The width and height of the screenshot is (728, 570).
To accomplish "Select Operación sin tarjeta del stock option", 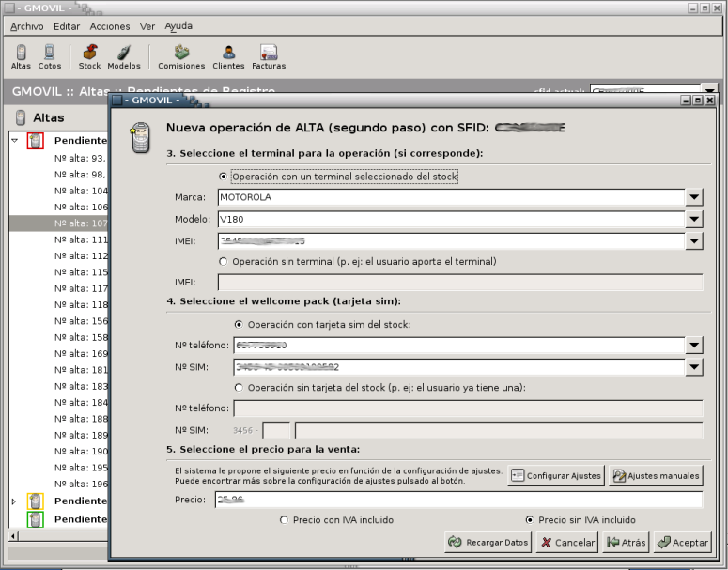I will [239, 387].
